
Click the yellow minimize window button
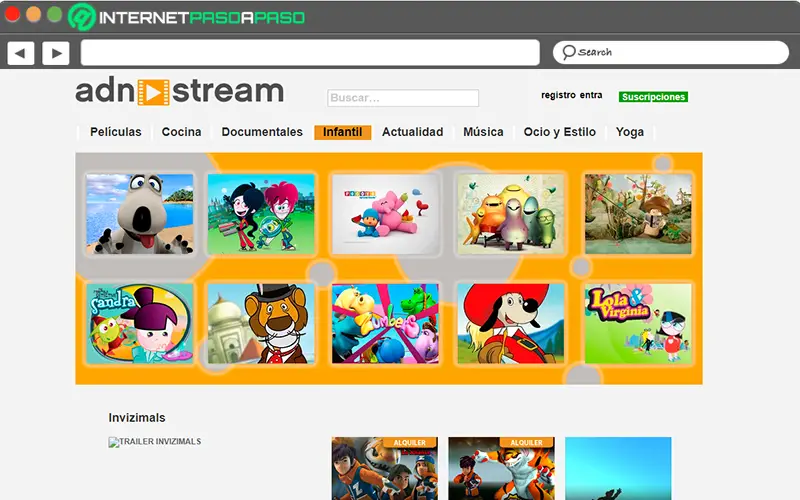[x=34, y=14]
